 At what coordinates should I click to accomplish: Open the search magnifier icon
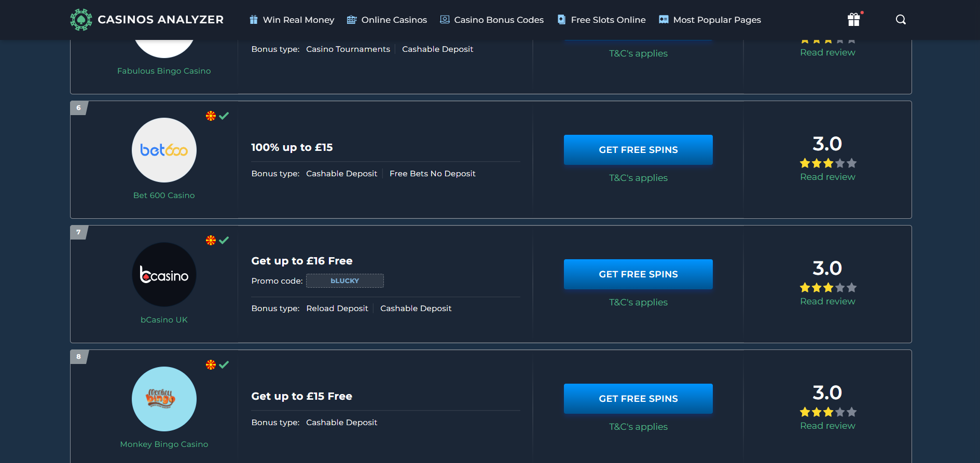pos(901,20)
